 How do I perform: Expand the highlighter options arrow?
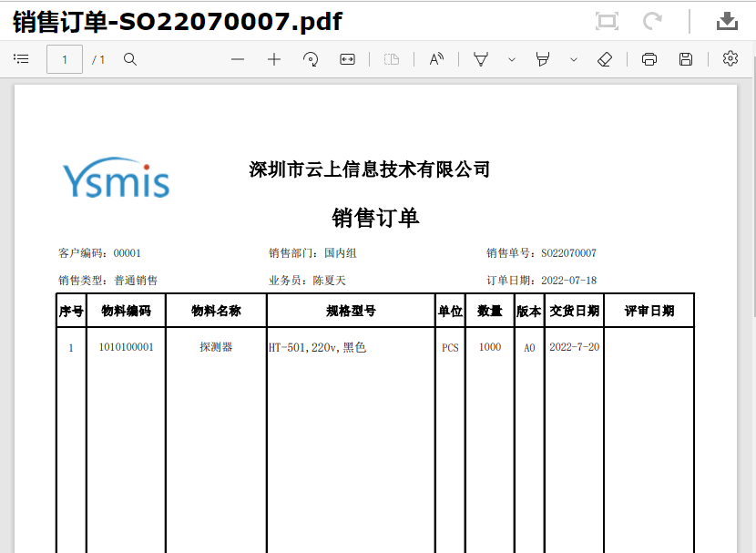click(x=574, y=60)
